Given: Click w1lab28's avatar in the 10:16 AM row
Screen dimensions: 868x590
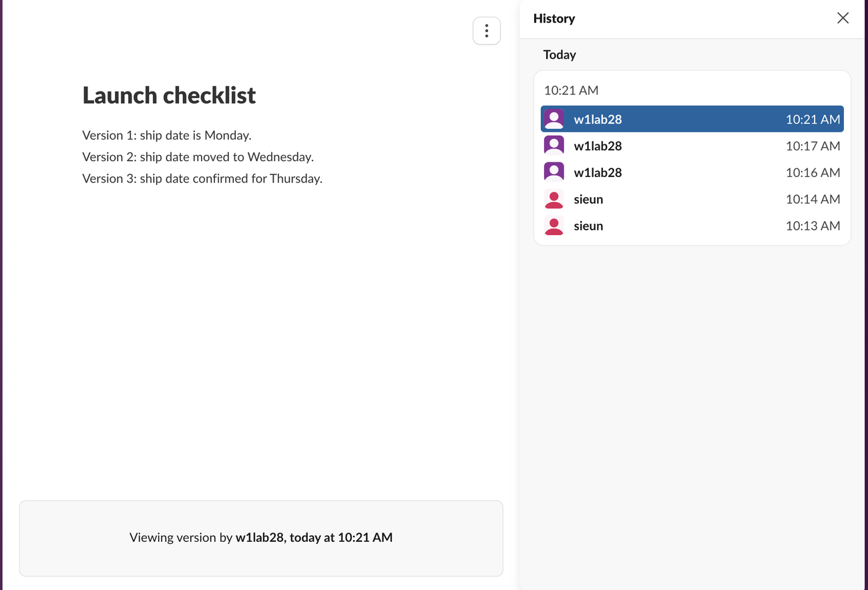Looking at the screenshot, I should click(x=554, y=172).
